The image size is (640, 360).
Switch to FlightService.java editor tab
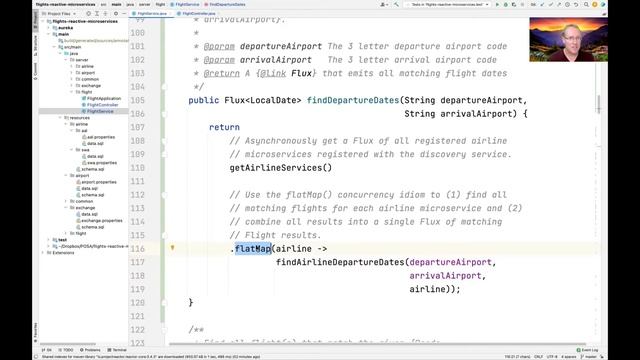(152, 13)
